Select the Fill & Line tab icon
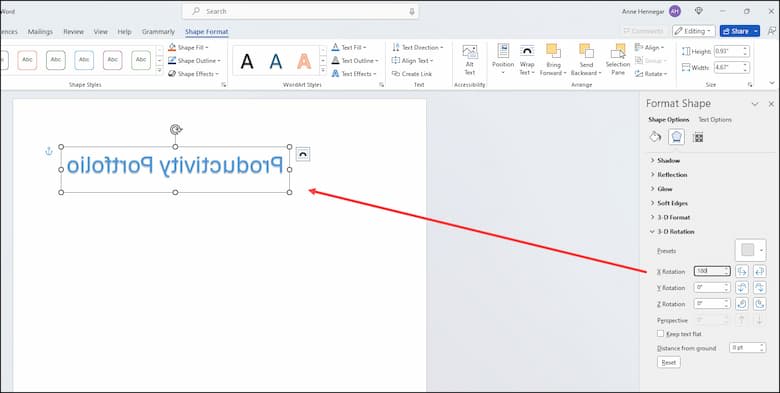Viewport: 780px width, 393px height. (x=656, y=137)
